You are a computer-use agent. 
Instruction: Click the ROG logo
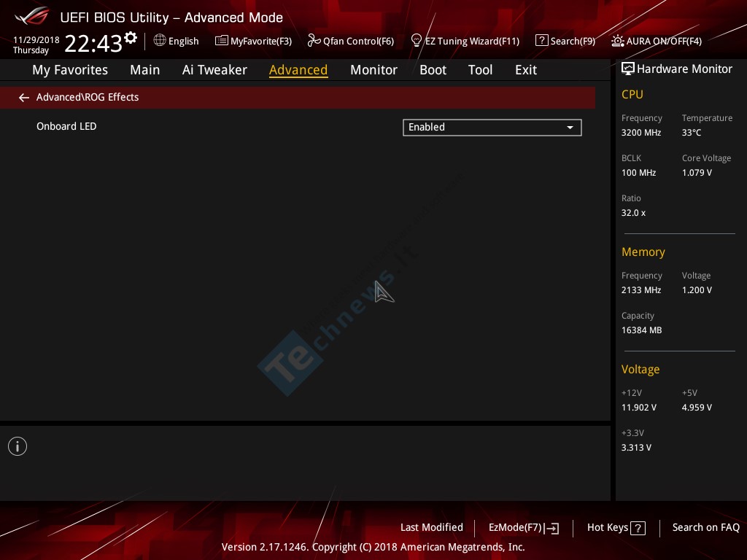point(31,16)
